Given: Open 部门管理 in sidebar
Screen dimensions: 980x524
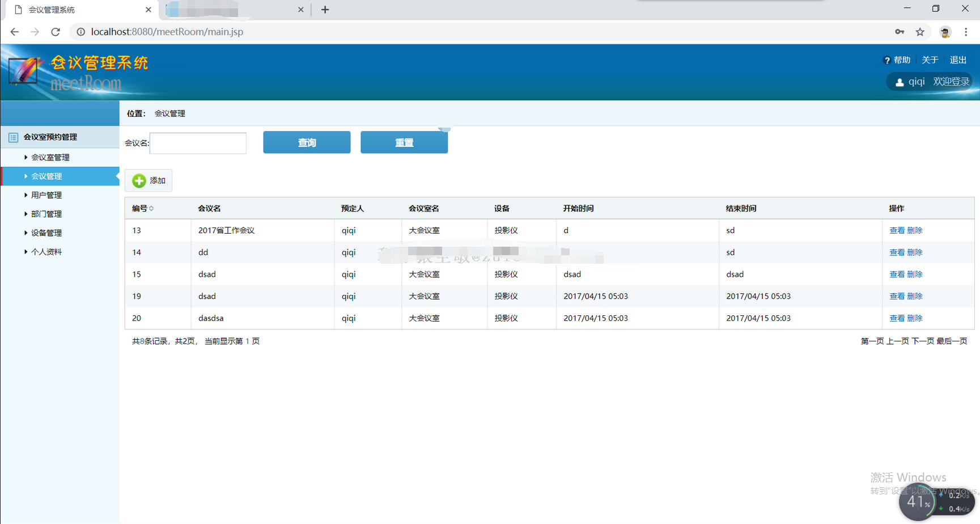Looking at the screenshot, I should click(x=46, y=214).
